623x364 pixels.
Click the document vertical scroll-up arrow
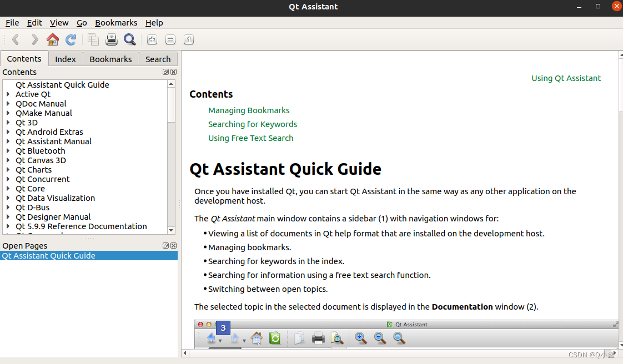pyautogui.click(x=621, y=54)
